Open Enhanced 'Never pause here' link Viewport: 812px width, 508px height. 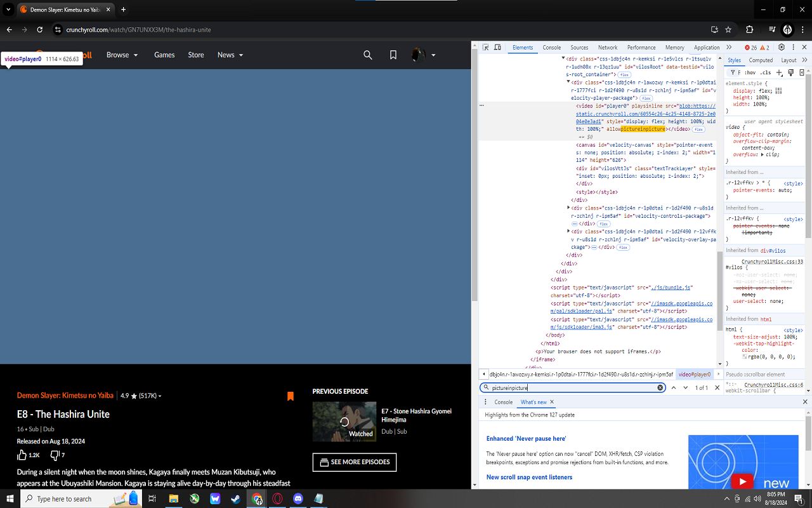(526, 439)
